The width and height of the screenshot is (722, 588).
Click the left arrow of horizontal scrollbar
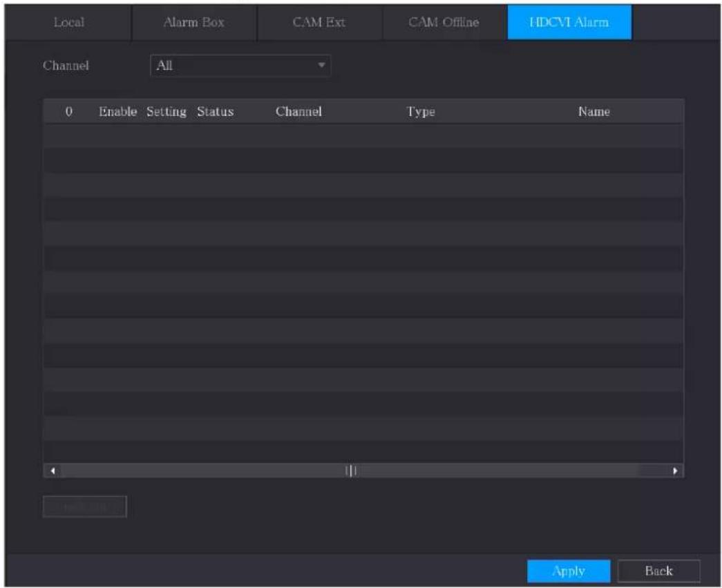tap(53, 471)
